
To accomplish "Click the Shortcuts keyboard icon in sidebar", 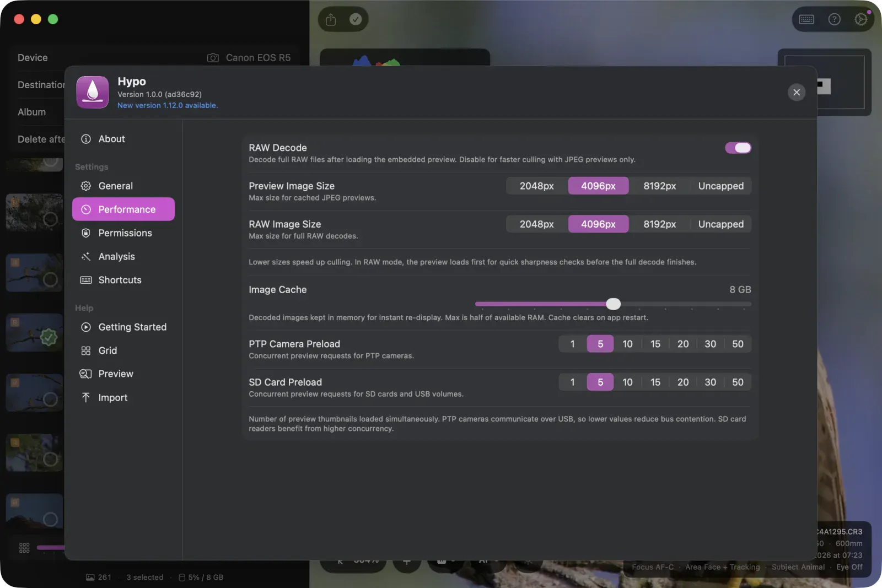I will [86, 280].
